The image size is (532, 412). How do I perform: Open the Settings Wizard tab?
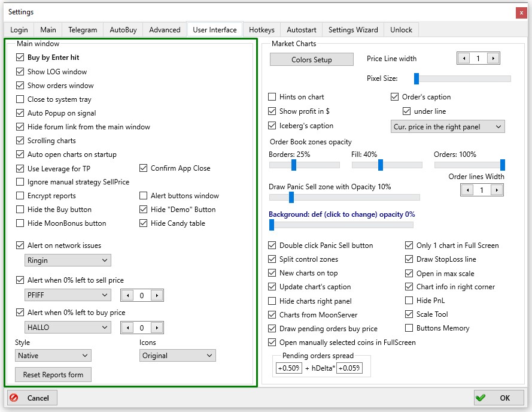pos(353,30)
